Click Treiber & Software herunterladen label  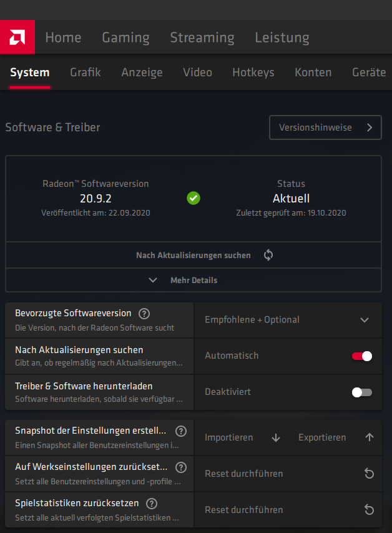click(84, 386)
